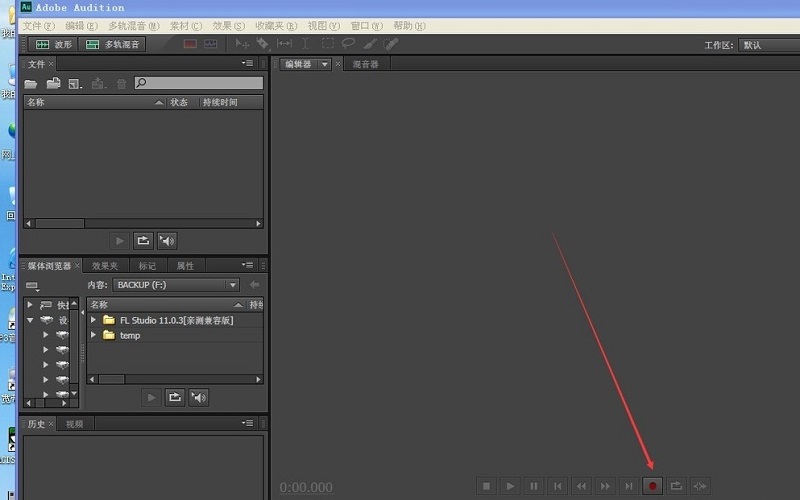Pause playback in the editor transport
The height and width of the screenshot is (500, 800).
pos(534,486)
